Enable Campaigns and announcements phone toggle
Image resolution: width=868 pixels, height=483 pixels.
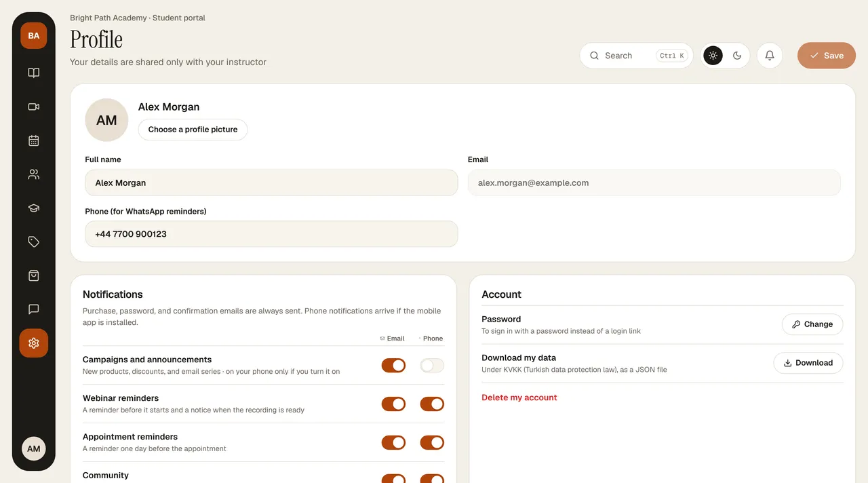432,366
